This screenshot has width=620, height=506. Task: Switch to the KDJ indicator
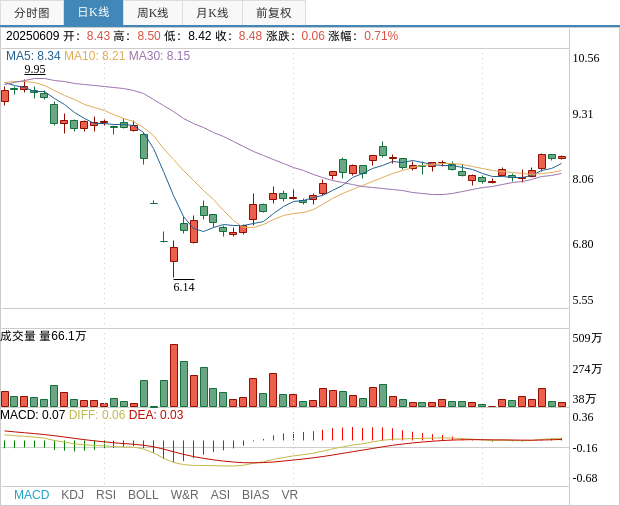[x=72, y=495]
